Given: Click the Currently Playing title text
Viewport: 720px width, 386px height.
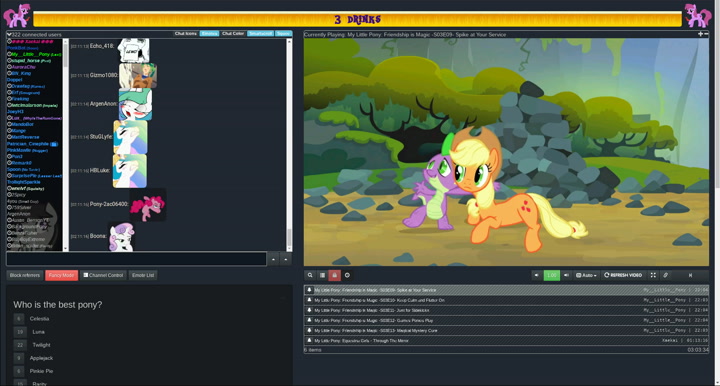Looking at the screenshot, I should (x=405, y=34).
